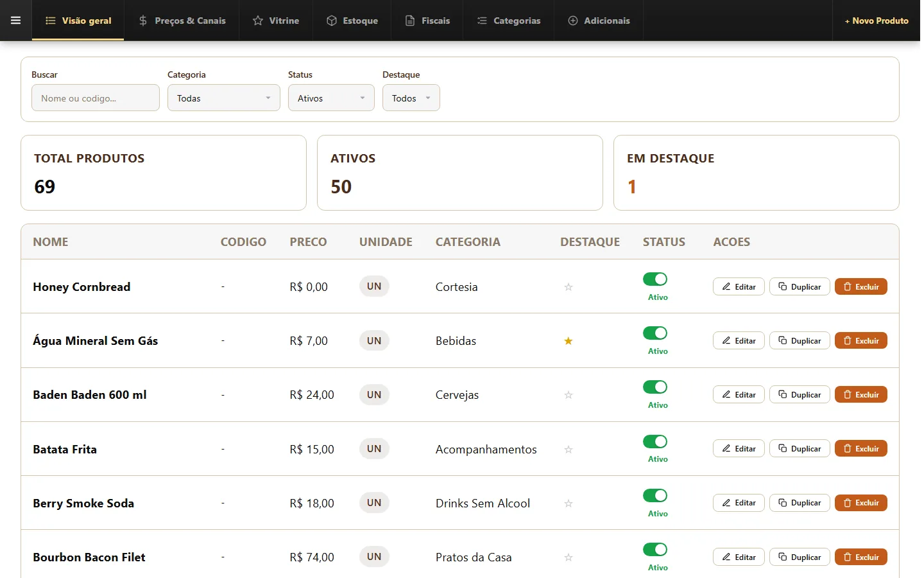Delete Bourbon Bacon Filet
The image size is (924, 578).
pos(861,557)
